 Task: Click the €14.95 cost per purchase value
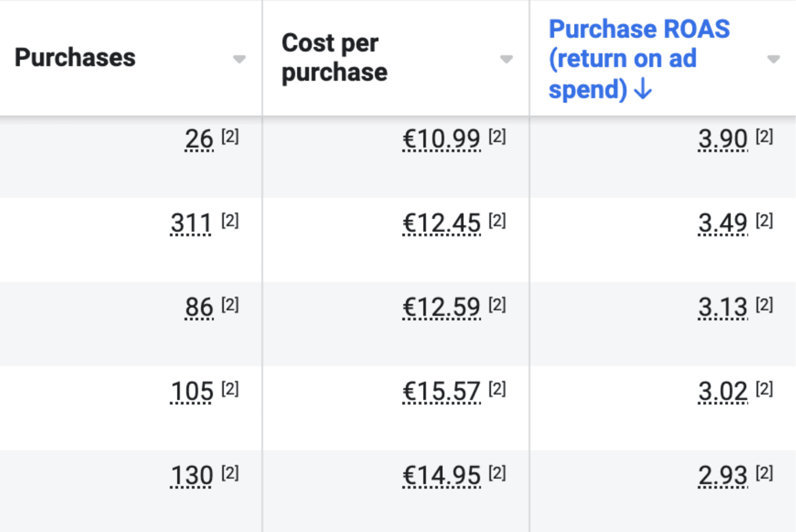click(442, 476)
